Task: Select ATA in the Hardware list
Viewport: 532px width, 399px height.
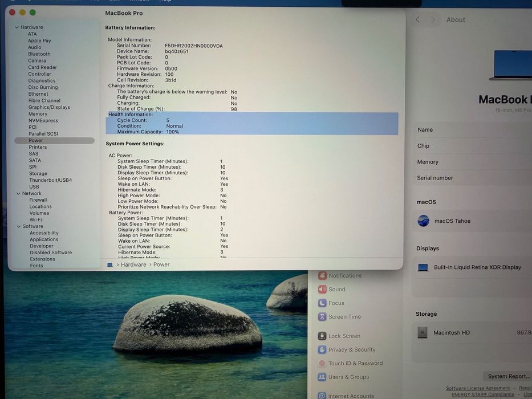Action: (33, 34)
